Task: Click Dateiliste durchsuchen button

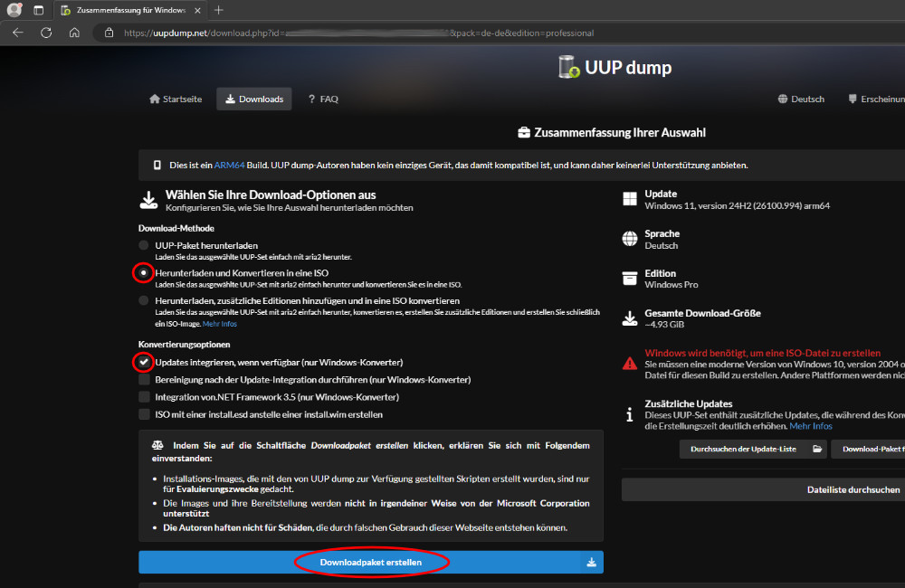Action: click(x=763, y=489)
